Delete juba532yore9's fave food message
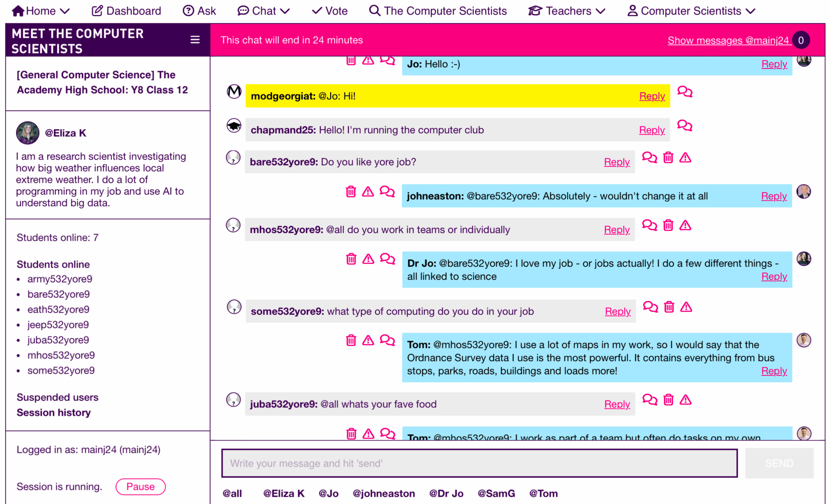This screenshot has height=504, width=830. point(668,400)
